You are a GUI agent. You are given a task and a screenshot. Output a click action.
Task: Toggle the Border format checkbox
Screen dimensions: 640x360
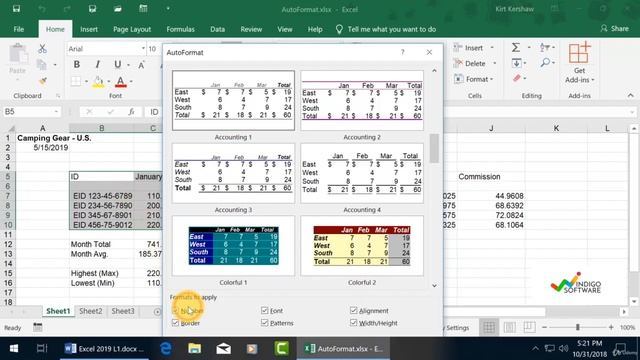click(176, 323)
